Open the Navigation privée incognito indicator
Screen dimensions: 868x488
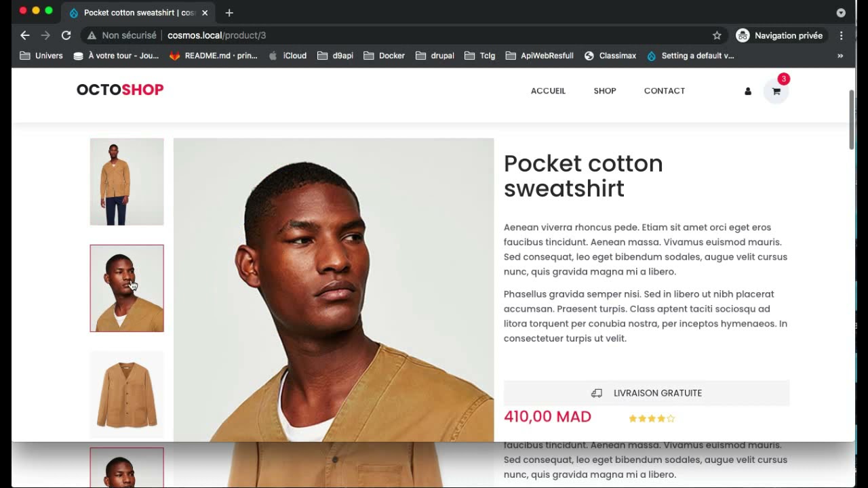[780, 35]
